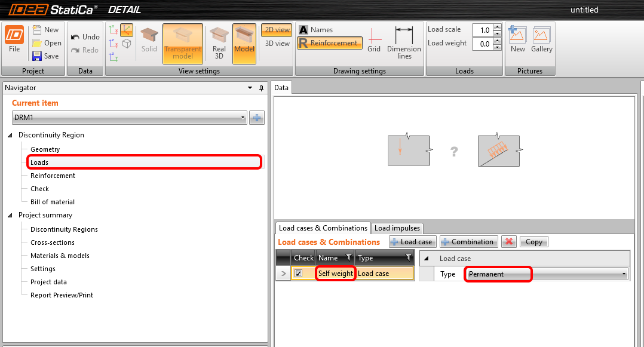This screenshot has height=347, width=644.
Task: Pin the Navigator panel
Action: [261, 88]
